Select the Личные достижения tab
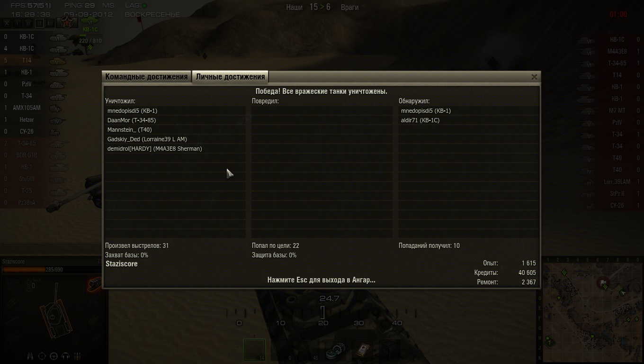 pyautogui.click(x=230, y=77)
